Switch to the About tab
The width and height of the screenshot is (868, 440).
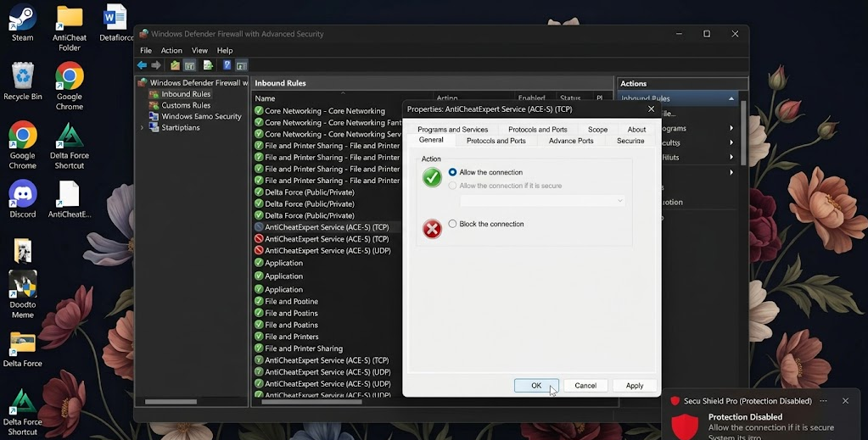pos(636,129)
